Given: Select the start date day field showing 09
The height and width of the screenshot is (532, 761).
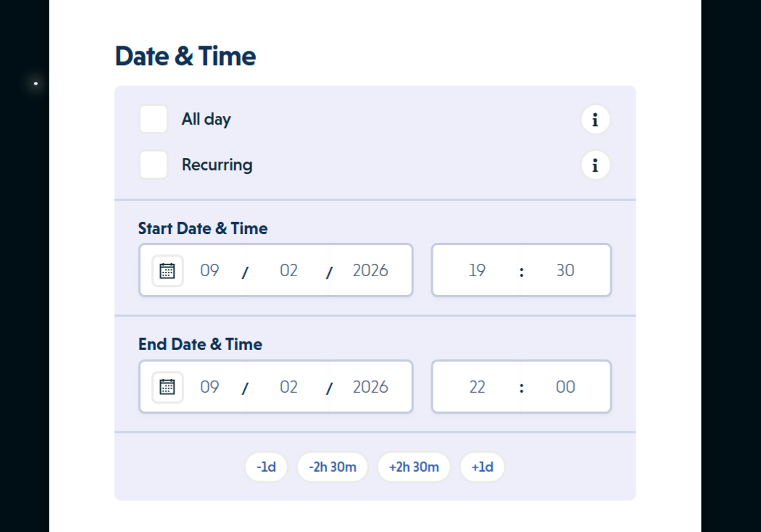Looking at the screenshot, I should pos(209,270).
